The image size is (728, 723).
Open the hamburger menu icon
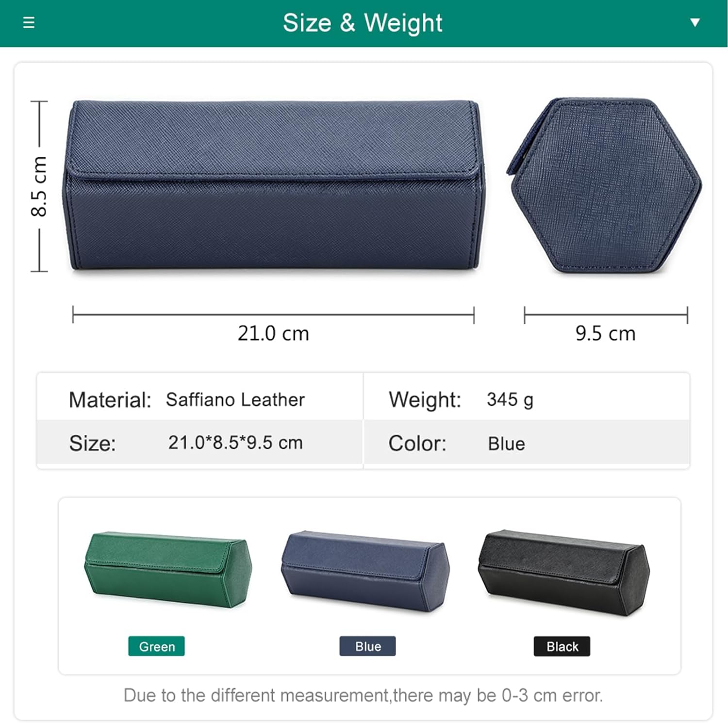[x=29, y=22]
